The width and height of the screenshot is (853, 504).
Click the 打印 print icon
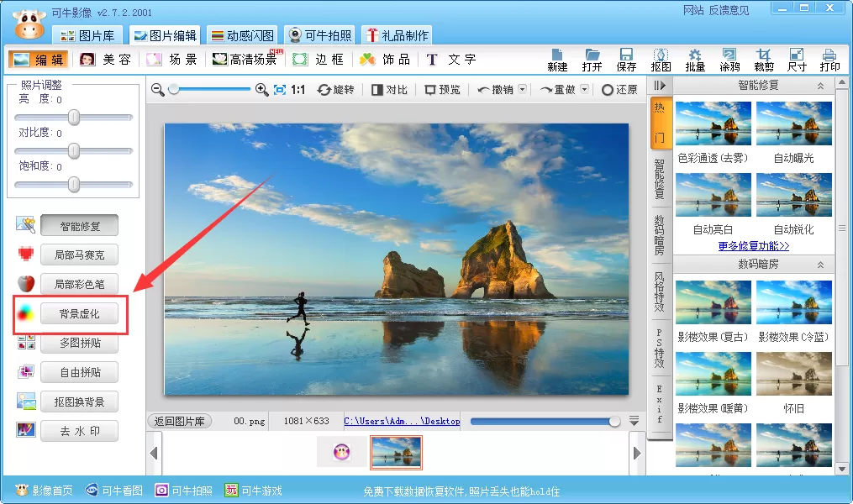coord(829,60)
